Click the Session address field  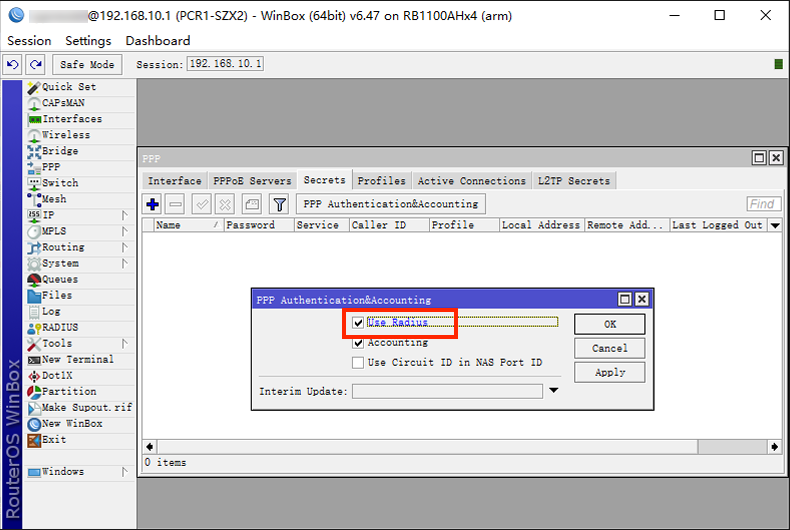point(225,63)
